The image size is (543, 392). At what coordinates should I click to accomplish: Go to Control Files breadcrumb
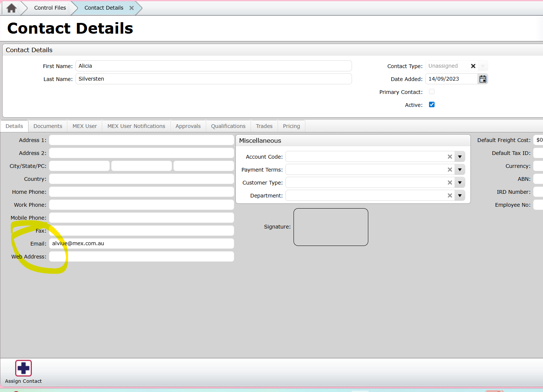[x=50, y=8]
